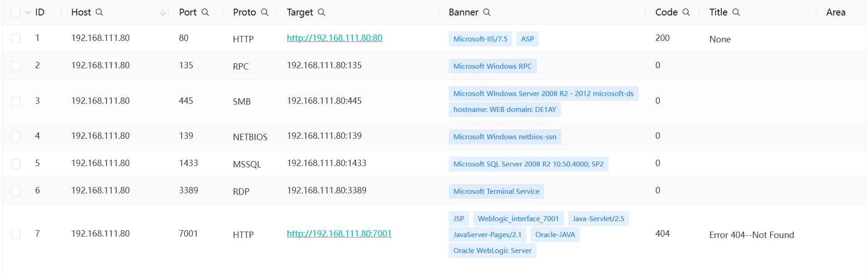The image size is (868, 273).
Task: Click the ASP banner tag
Action: point(527,39)
